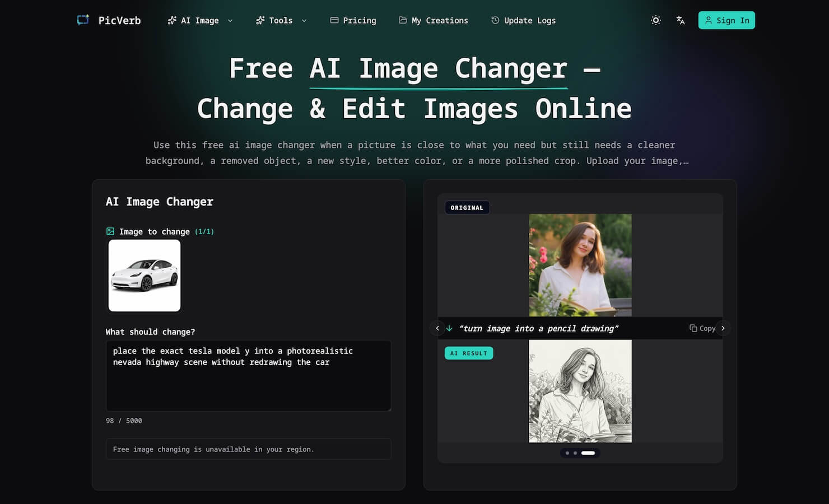Image resolution: width=829 pixels, height=504 pixels.
Task: Focus the "What should change?" prompt text box
Action: pos(248,376)
